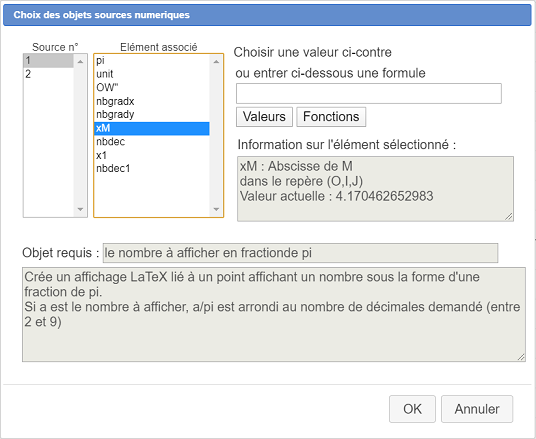Viewport: 536px width, 439px height.
Task: Select nbdec entry
Action: pyautogui.click(x=152, y=142)
